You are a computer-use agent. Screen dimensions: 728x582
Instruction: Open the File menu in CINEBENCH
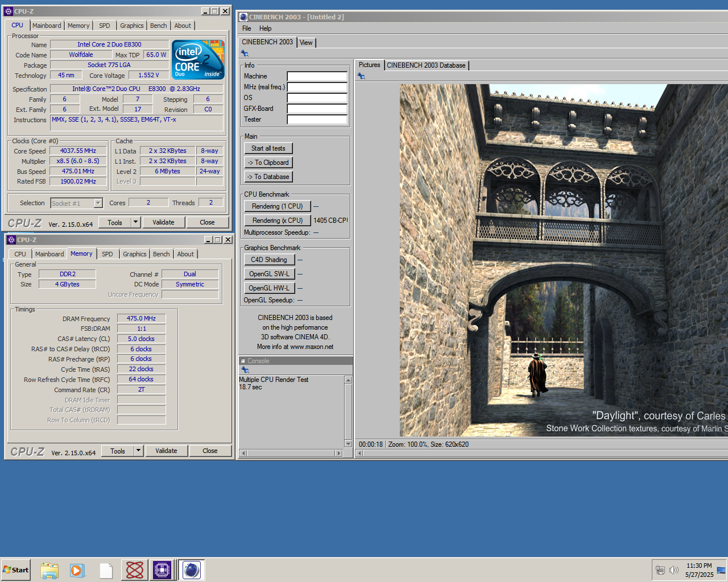point(246,28)
